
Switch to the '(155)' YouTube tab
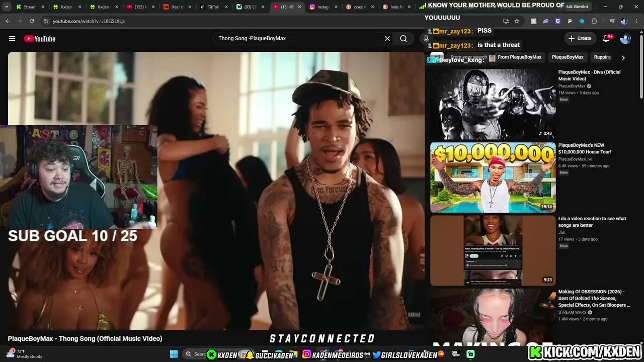140,7
